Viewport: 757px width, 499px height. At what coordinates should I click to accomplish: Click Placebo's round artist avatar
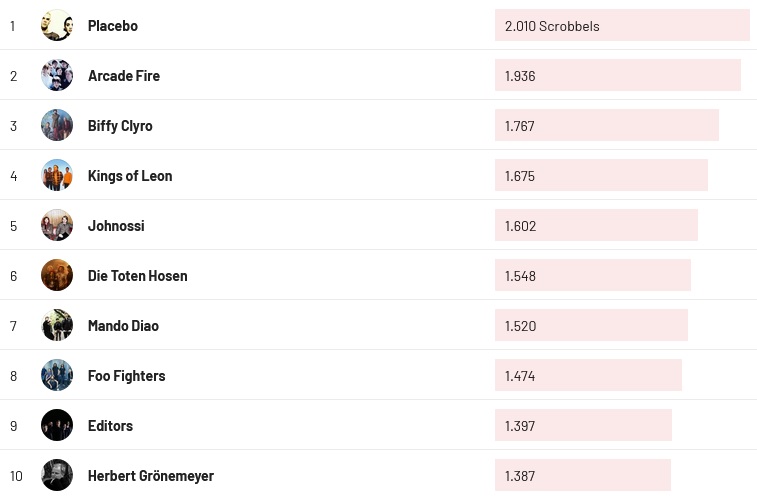pos(57,25)
